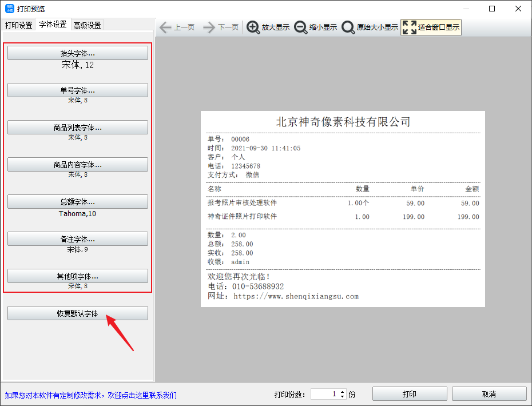Screen dimensions: 532x406
Task: Click the 原始大小显示 toolbar label
Action: [x=378, y=27]
